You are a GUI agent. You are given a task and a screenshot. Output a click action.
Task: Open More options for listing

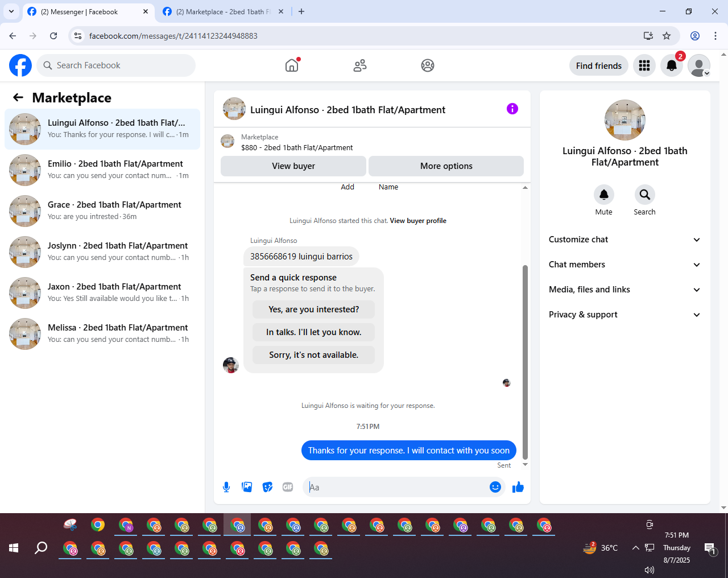[446, 166]
